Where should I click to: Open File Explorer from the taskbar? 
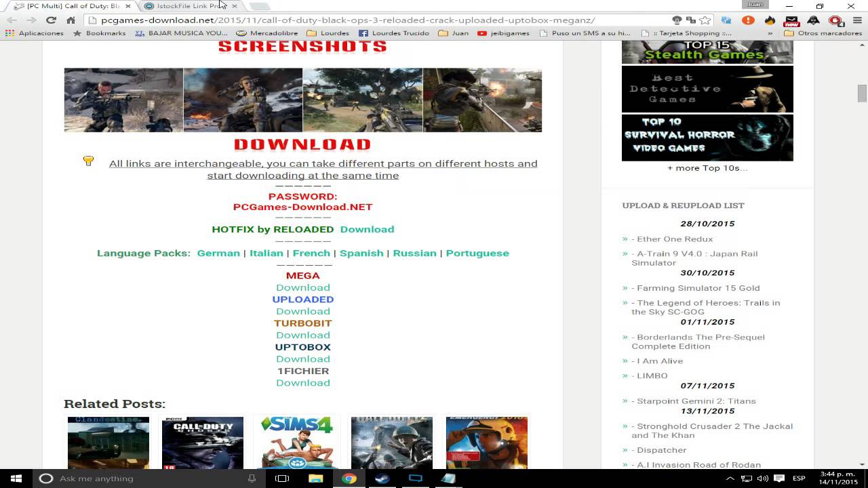click(315, 479)
